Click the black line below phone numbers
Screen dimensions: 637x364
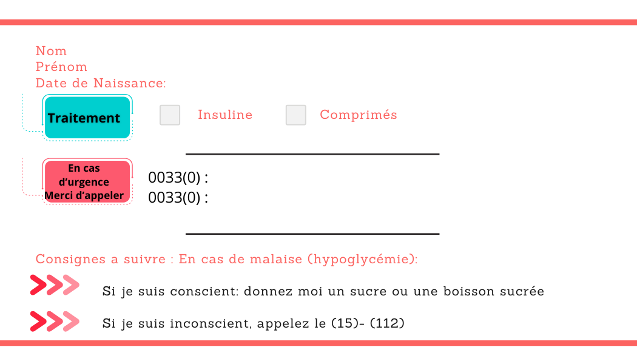click(312, 233)
